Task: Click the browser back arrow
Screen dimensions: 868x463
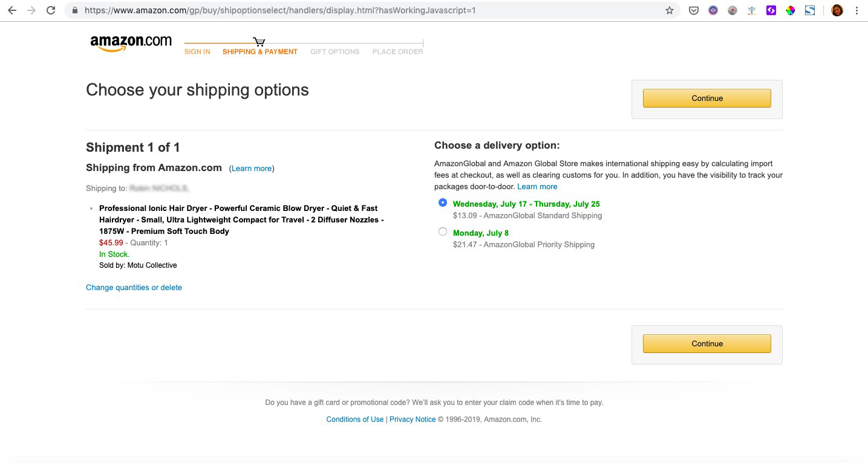Action: (x=11, y=10)
